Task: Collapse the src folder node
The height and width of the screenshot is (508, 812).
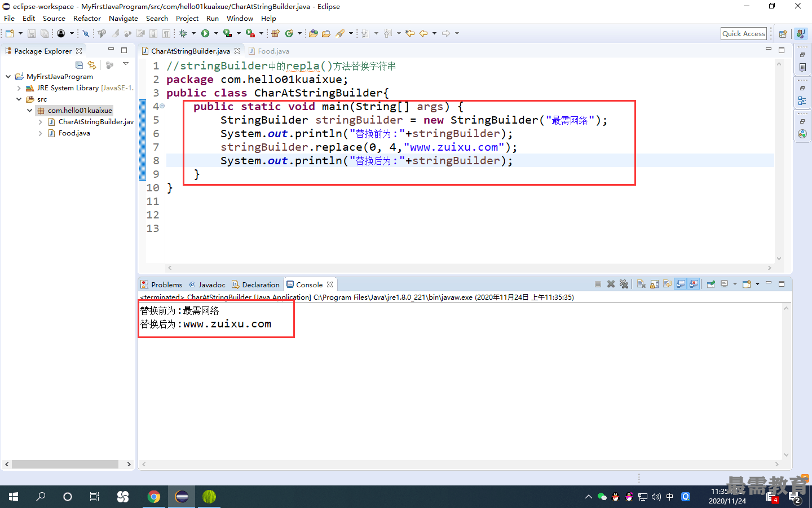Action: pos(19,99)
